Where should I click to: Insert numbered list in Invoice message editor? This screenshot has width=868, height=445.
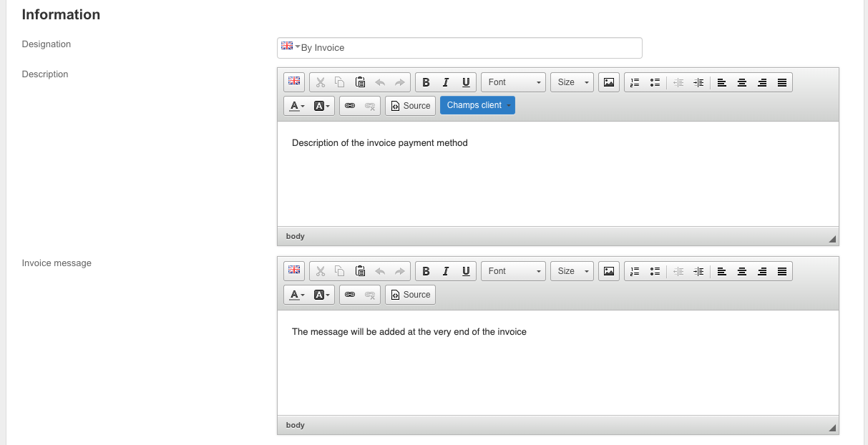tap(634, 271)
